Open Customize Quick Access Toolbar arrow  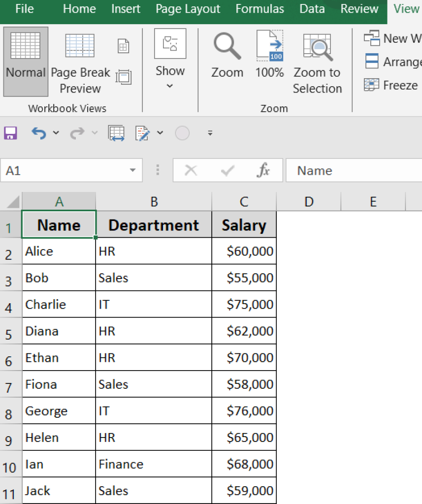pyautogui.click(x=210, y=133)
